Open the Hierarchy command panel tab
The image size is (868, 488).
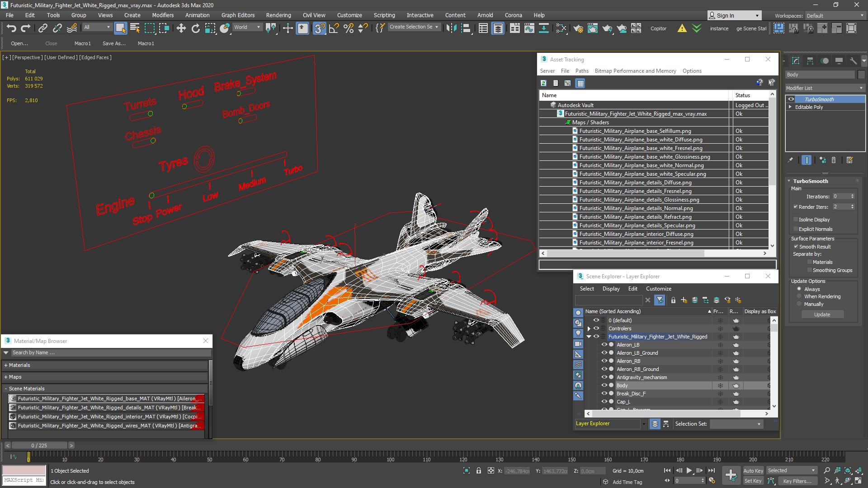point(810,61)
